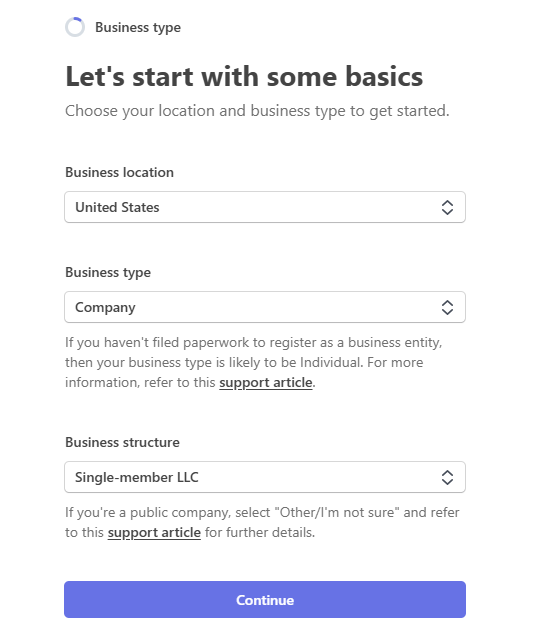Click the Continue button

pos(265,600)
